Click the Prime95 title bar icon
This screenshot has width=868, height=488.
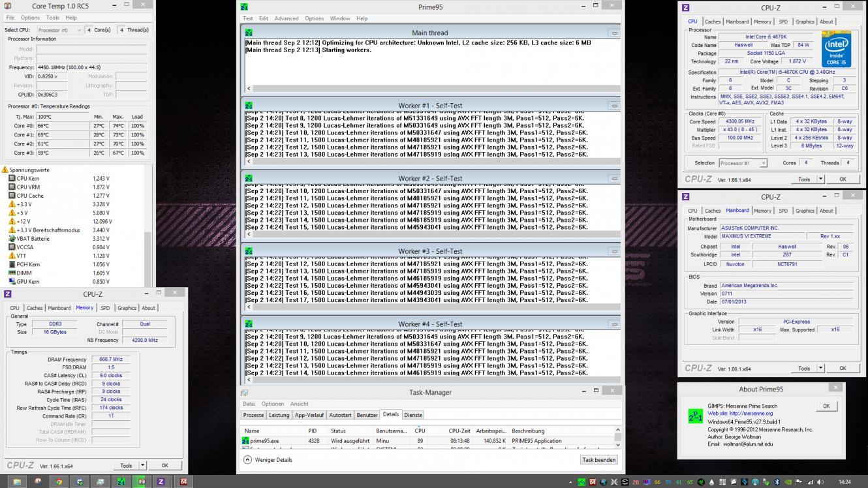pos(245,7)
